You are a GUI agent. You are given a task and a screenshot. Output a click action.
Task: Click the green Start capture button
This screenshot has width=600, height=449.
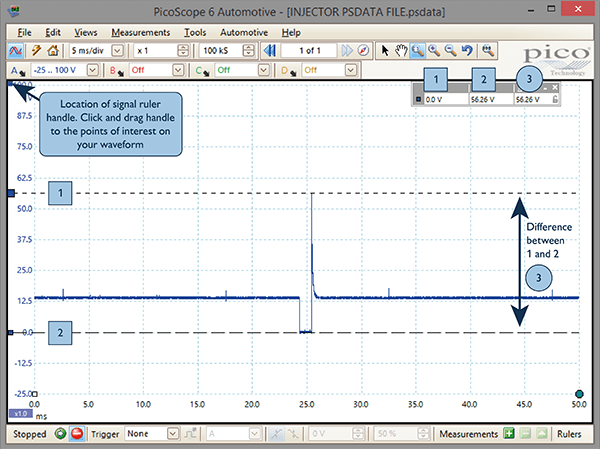click(60, 434)
